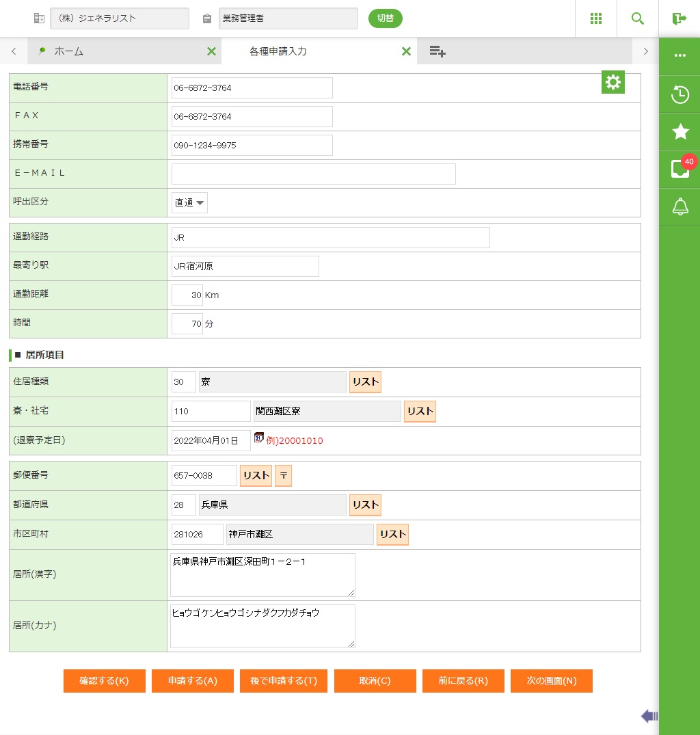Click the green settings gear icon
This screenshot has width=700, height=735.
613,82
